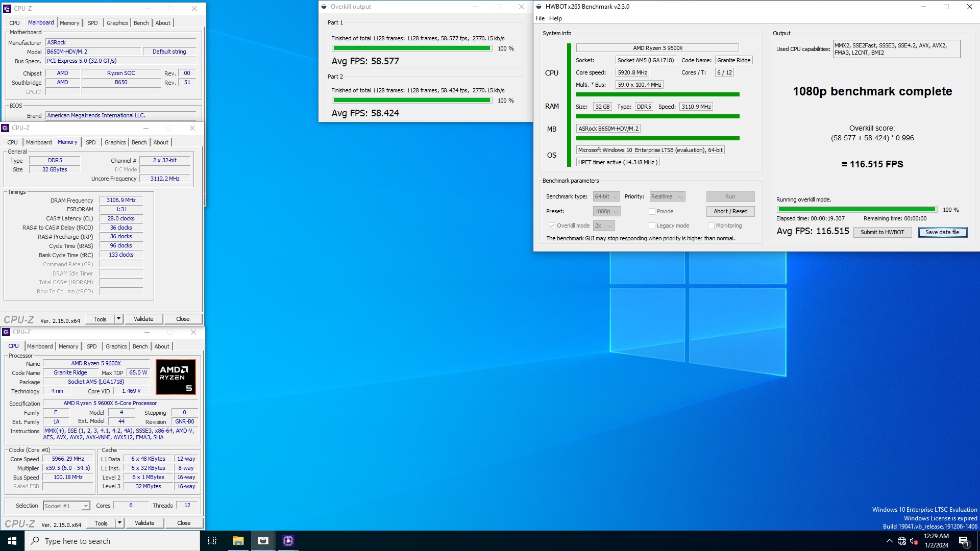980x551 pixels.
Task: Click the AMD Ryzen 5 9600X CPU name field
Action: pyautogui.click(x=657, y=48)
